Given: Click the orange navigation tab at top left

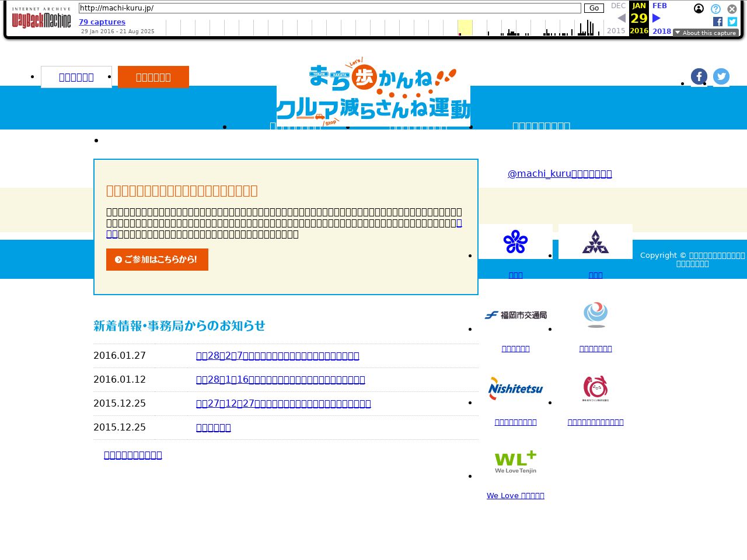Looking at the screenshot, I should (x=153, y=77).
